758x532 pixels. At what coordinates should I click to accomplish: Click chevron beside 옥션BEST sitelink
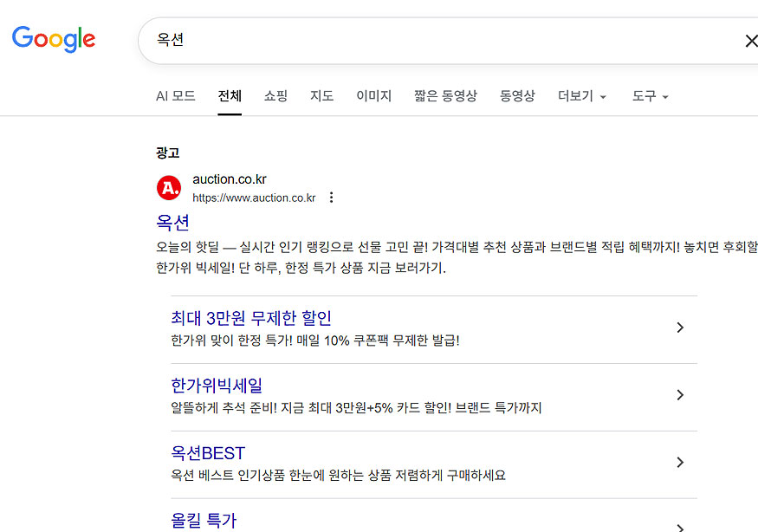coord(680,463)
